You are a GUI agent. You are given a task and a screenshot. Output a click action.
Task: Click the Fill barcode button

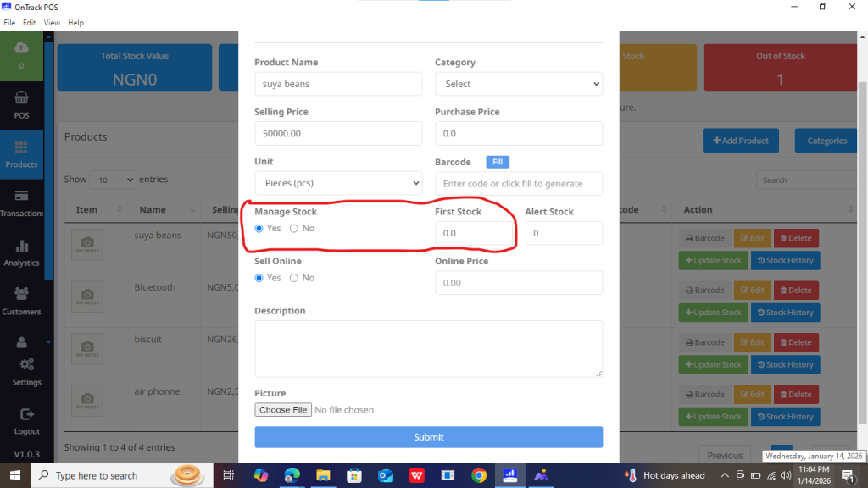(498, 162)
